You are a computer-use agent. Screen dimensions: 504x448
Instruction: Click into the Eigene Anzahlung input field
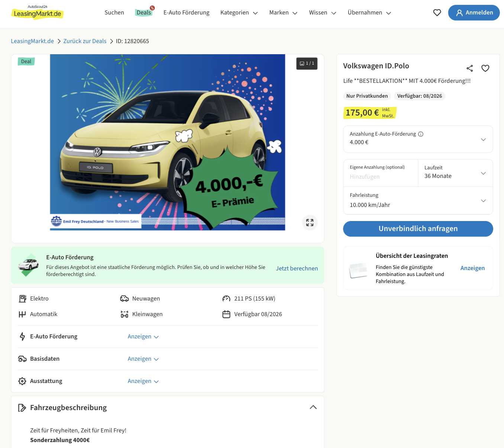[380, 177]
